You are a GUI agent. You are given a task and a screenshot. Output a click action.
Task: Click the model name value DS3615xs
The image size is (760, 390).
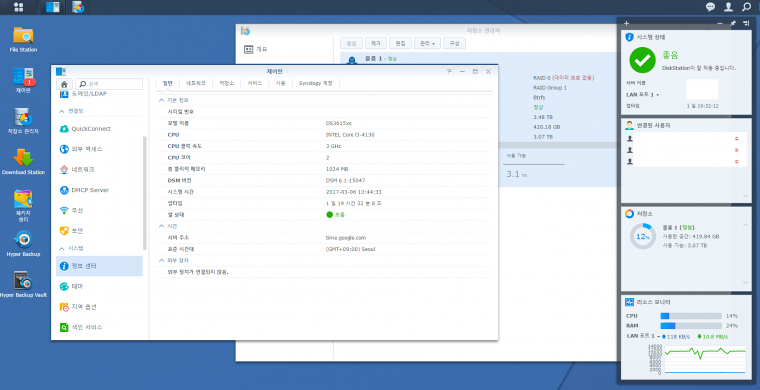click(339, 123)
